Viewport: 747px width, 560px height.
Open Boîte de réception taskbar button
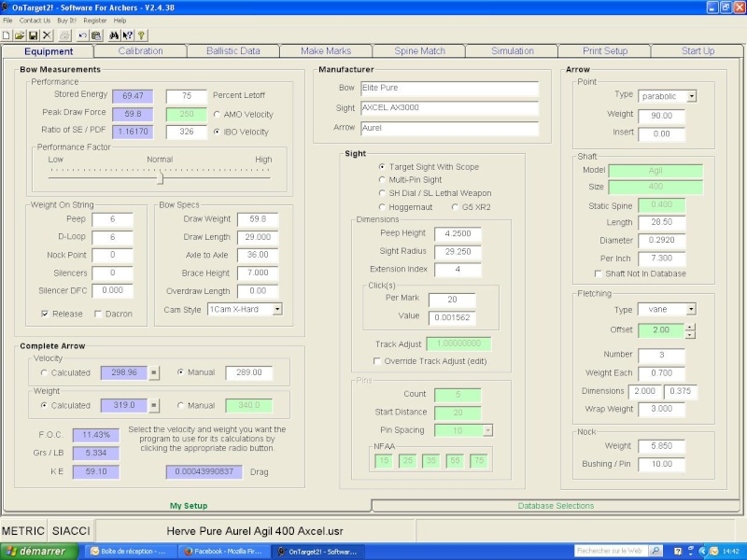coord(130,552)
